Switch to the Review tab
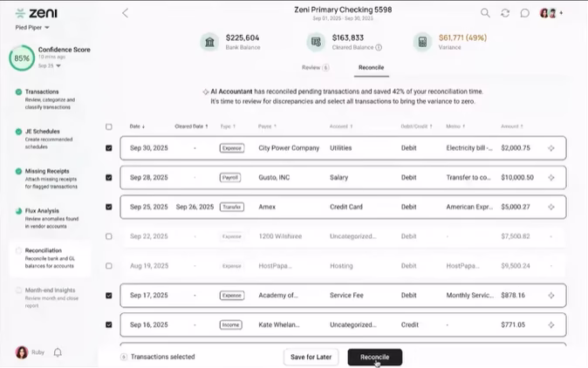Image resolution: width=588 pixels, height=368 pixels. tap(315, 67)
